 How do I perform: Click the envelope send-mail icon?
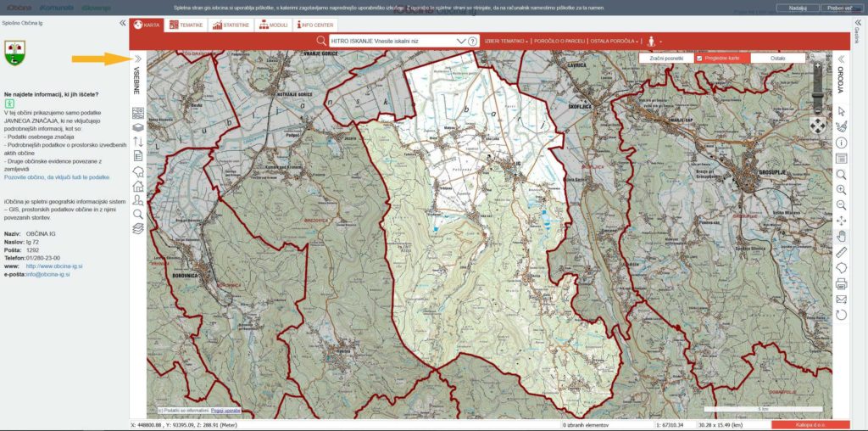[841, 299]
